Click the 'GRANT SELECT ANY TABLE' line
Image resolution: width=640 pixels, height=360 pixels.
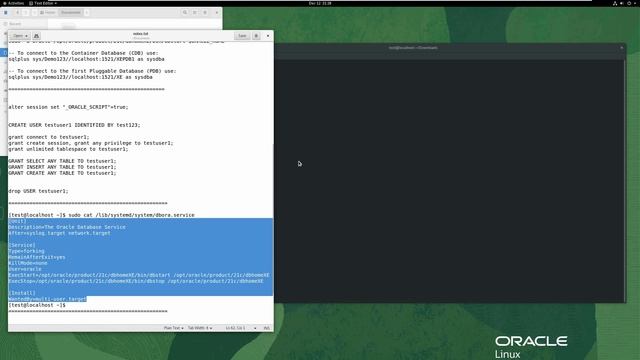[62, 161]
